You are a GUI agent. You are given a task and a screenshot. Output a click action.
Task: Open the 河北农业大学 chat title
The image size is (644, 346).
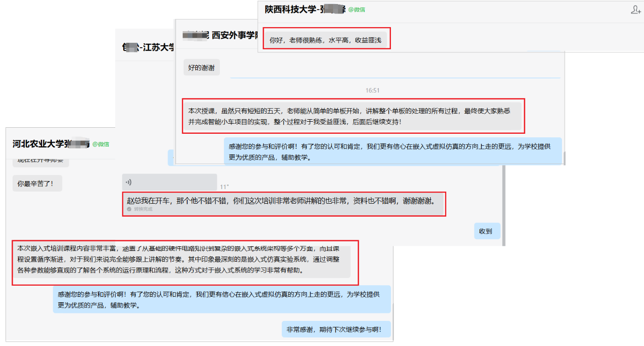coord(50,144)
